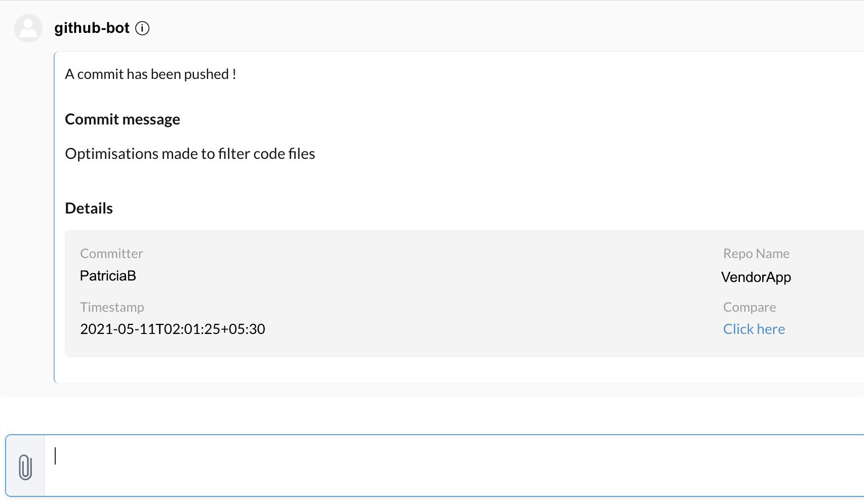Select the Compare link in the details card
Viewport: 864px width, 504px height.
[x=754, y=329]
